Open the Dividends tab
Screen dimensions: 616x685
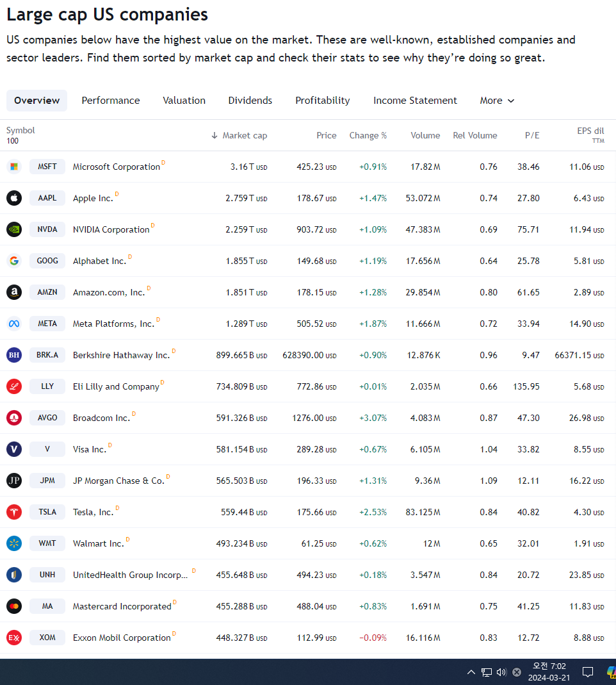click(x=250, y=101)
